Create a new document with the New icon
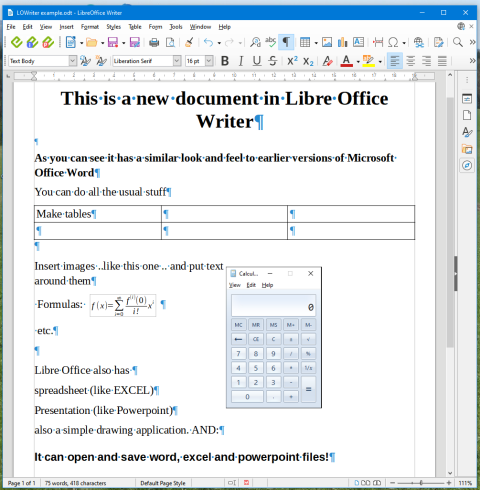 [x=71, y=42]
